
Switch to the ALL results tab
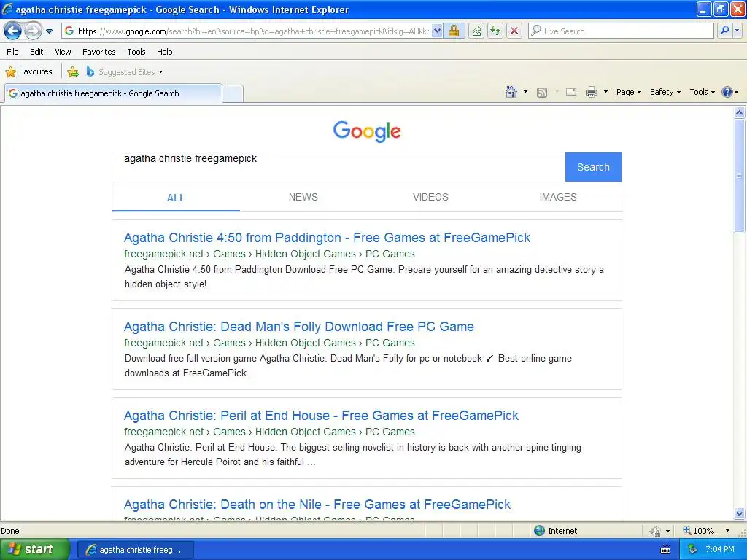pos(176,198)
